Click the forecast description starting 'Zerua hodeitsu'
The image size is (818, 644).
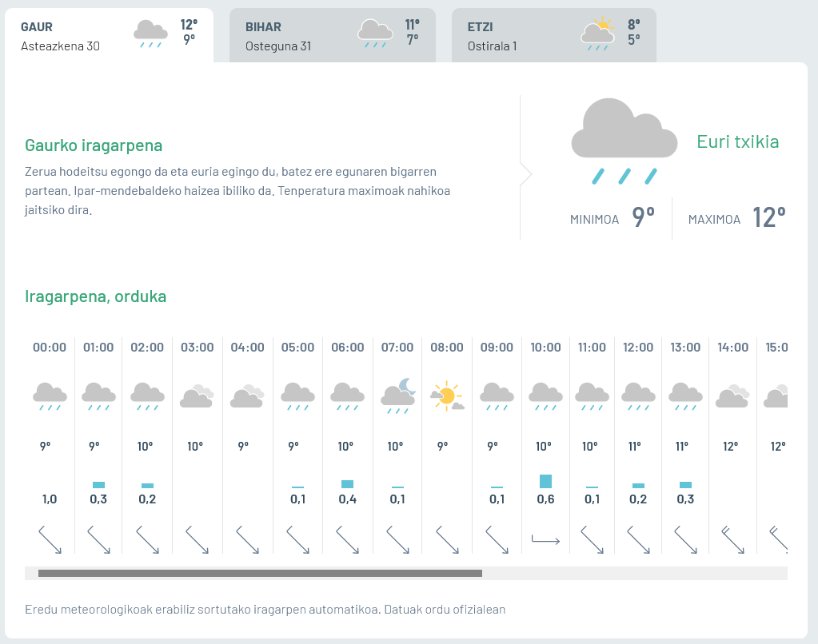pyautogui.click(x=237, y=191)
